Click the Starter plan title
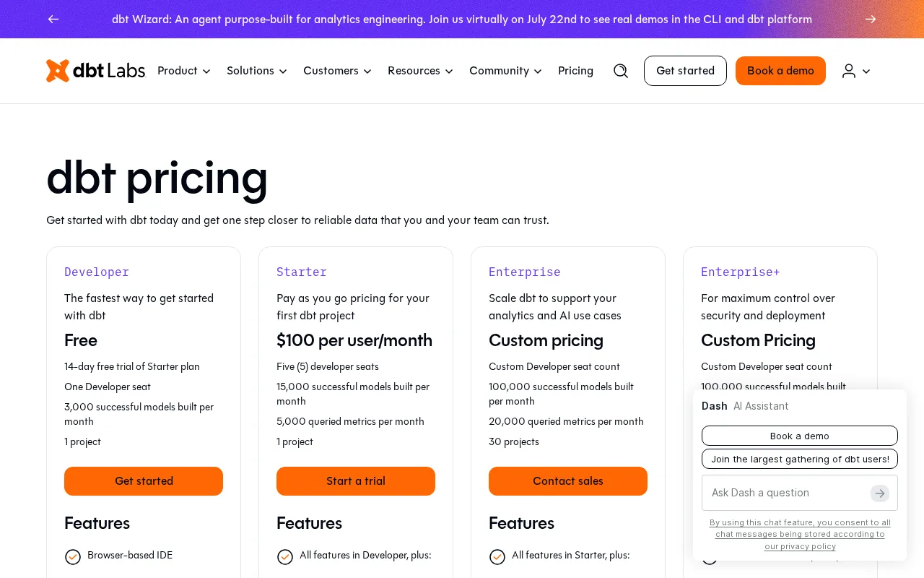 [x=302, y=272]
